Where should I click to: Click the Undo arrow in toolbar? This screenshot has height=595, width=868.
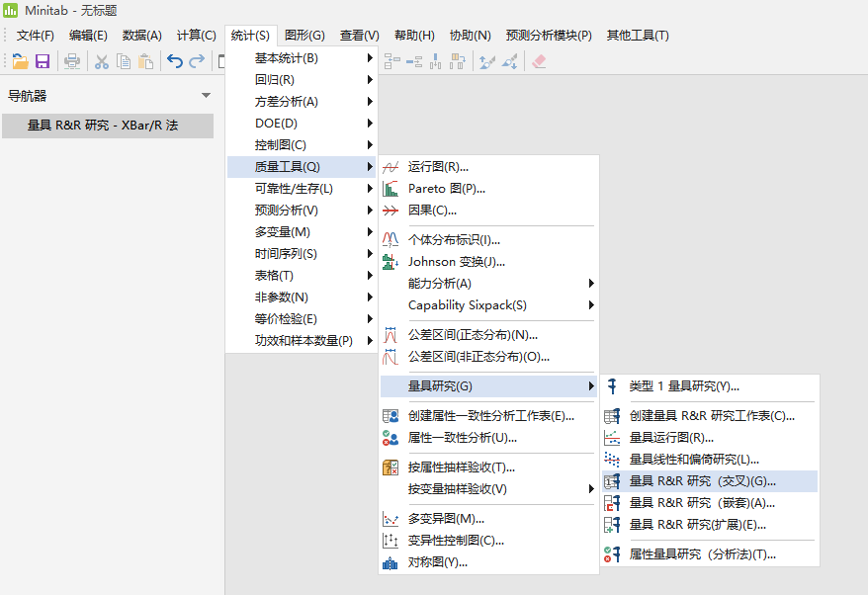[x=175, y=61]
